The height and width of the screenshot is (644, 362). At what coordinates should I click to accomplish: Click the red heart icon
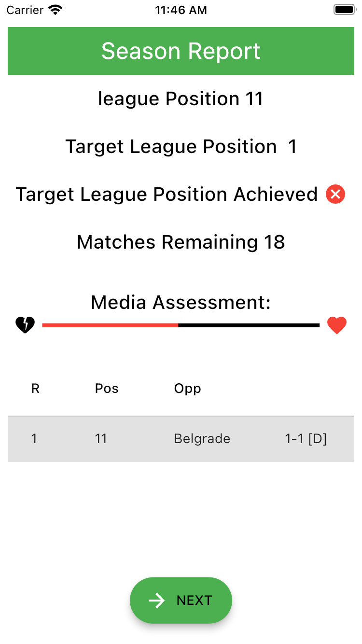pyautogui.click(x=337, y=325)
